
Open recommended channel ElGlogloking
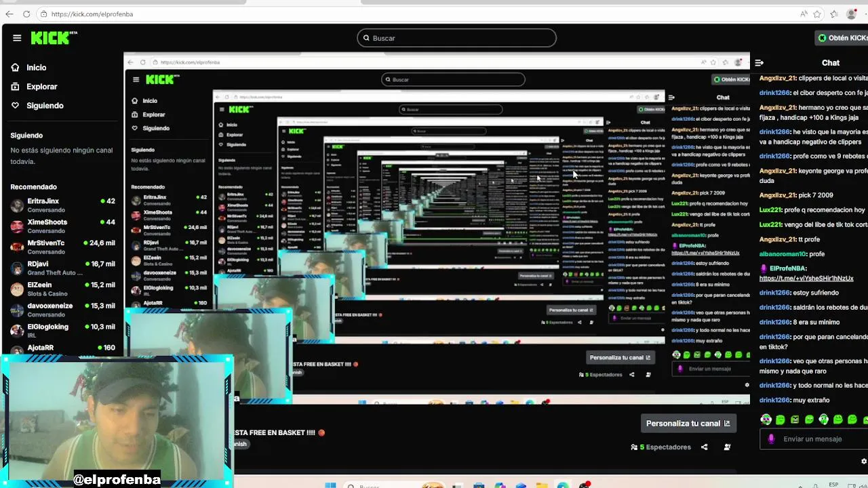point(62,331)
